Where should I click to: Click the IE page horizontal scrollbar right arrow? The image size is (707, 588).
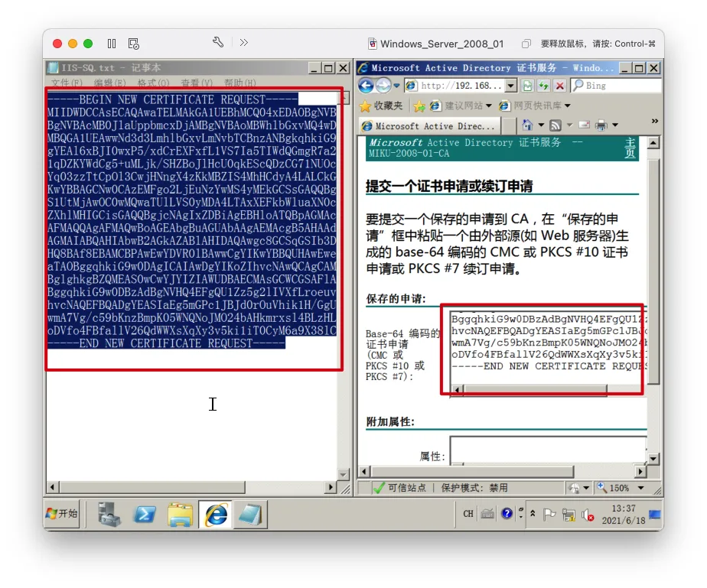(640, 472)
